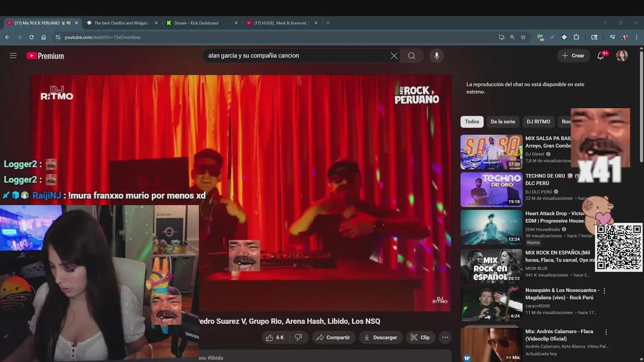Open Nosequién & Los Nosecuantos - Magdalena title

point(562,294)
